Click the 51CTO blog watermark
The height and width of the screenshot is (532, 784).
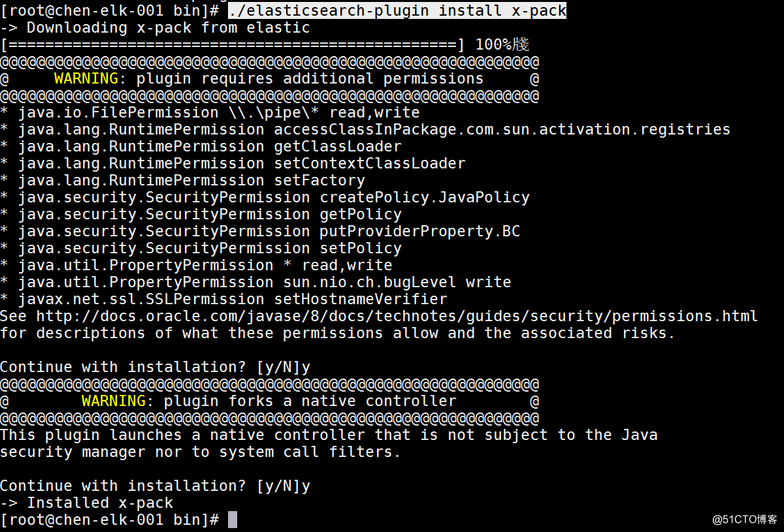click(x=744, y=520)
